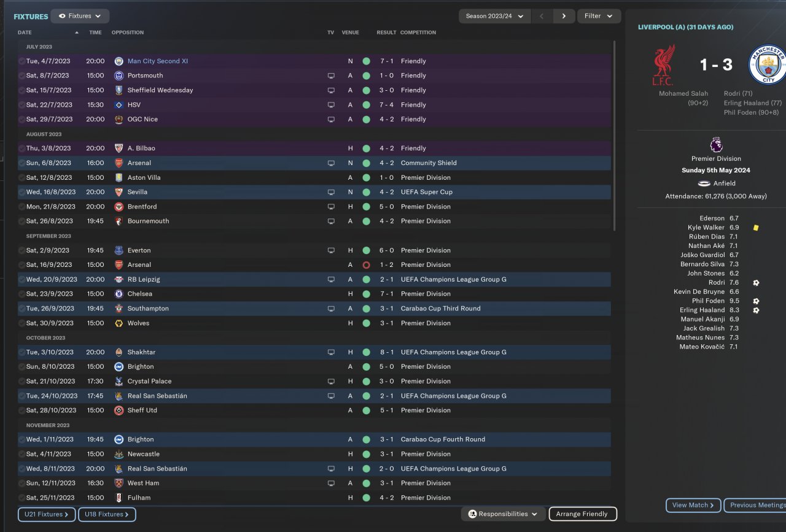786x532 pixels.
Task: Sort fixtures by the Date column header
Action: 25,33
